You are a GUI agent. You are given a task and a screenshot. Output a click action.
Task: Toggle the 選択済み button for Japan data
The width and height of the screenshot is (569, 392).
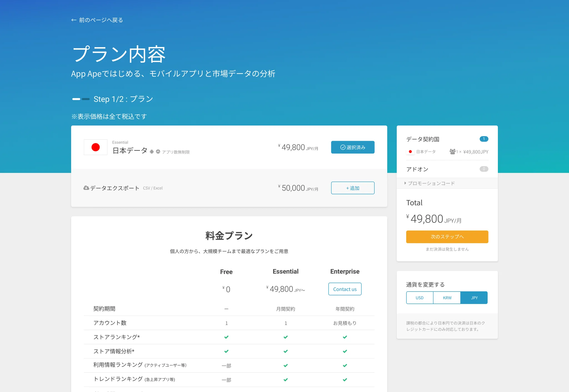(x=353, y=147)
